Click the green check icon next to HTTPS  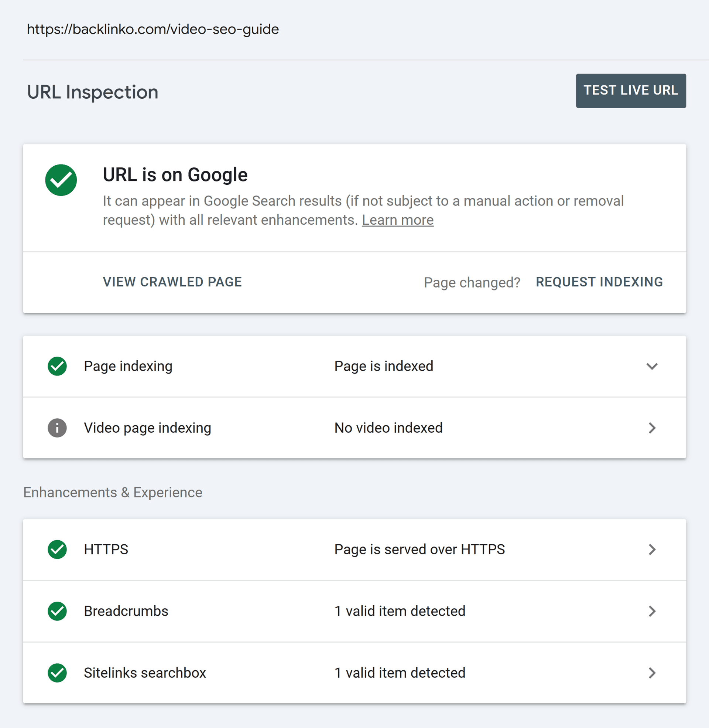coord(57,550)
